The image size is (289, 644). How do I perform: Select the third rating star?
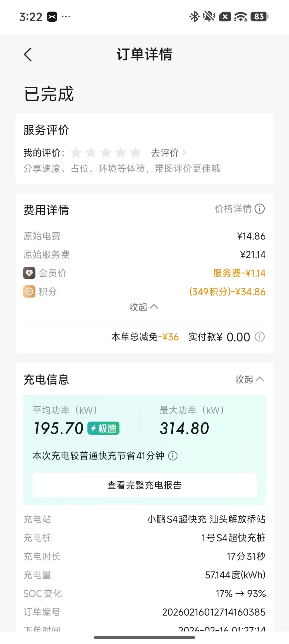106,153
